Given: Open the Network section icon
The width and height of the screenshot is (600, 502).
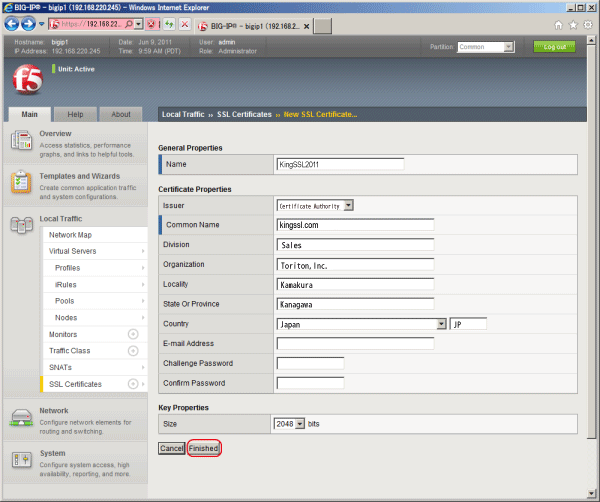Looking at the screenshot, I should [21, 418].
